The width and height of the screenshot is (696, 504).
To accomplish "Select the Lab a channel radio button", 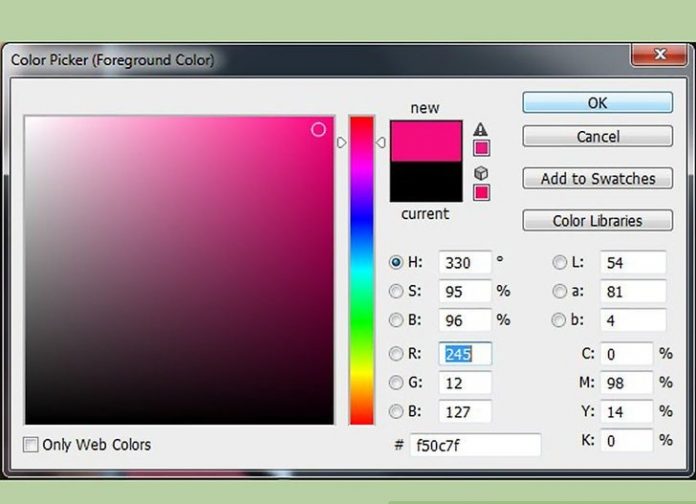I will pyautogui.click(x=559, y=291).
